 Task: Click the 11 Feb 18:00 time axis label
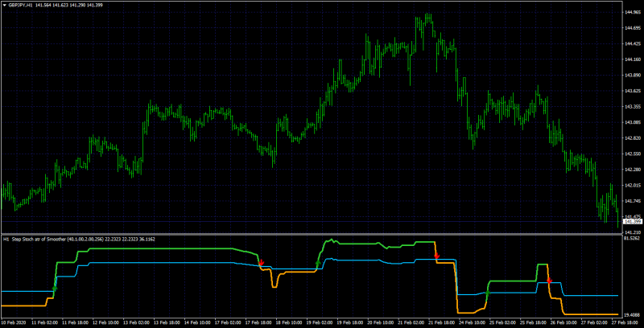pos(76,323)
